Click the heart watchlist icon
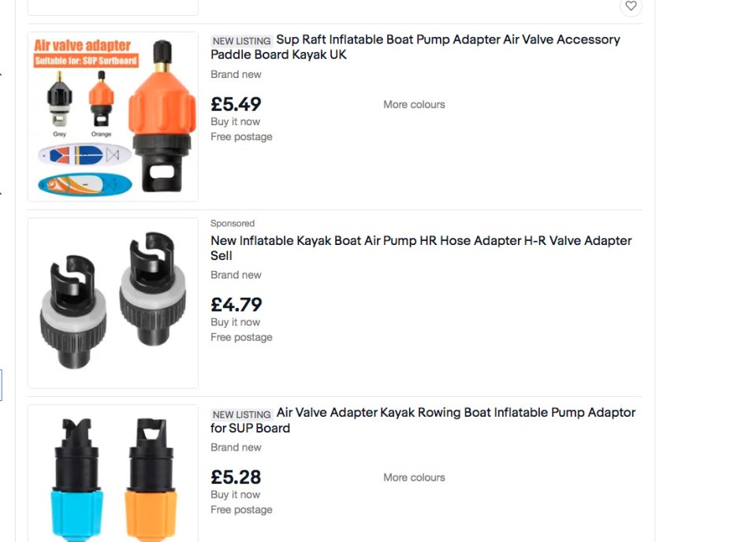 point(631,6)
